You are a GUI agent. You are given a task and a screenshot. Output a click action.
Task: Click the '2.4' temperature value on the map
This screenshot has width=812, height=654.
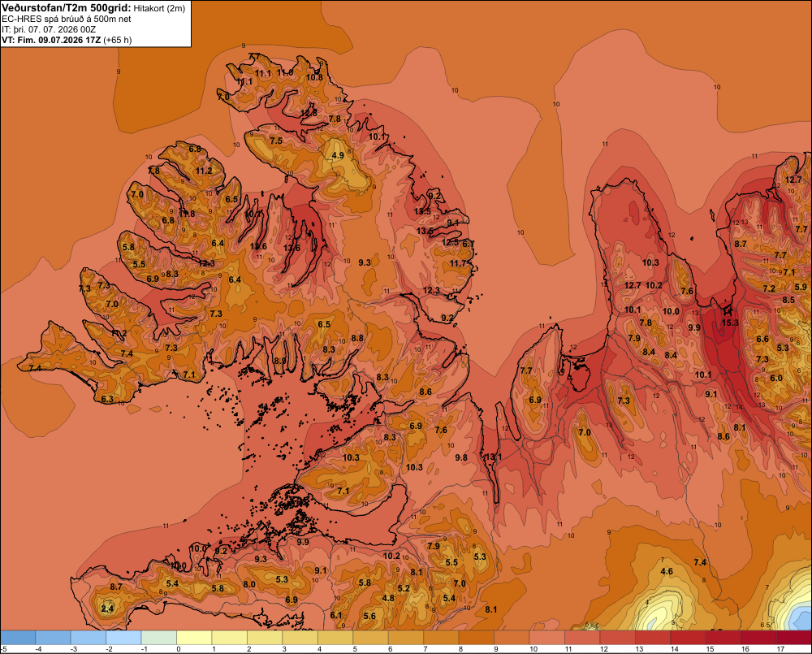tap(107, 609)
